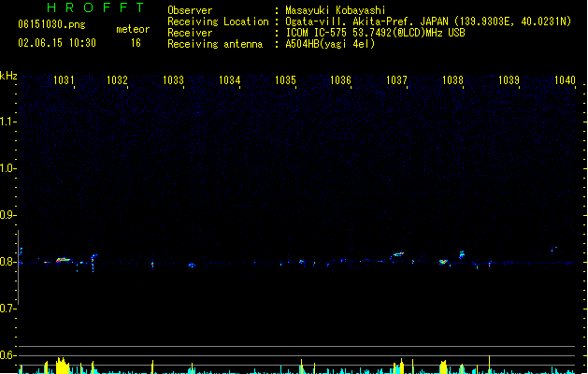The height and width of the screenshot is (374, 588).
Task: Click the 1.1 kHz frequency axis label
Action: 7,122
